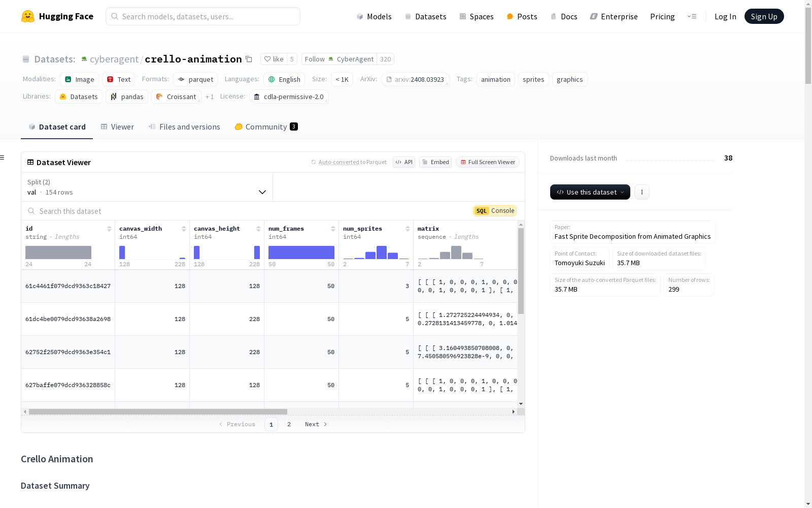
Task: Expand the +1 additional libraries
Action: coord(210,97)
